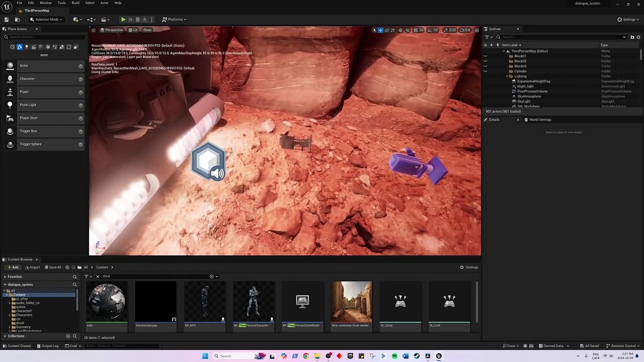
Task: Open the Lit view mode menu
Action: click(133, 30)
